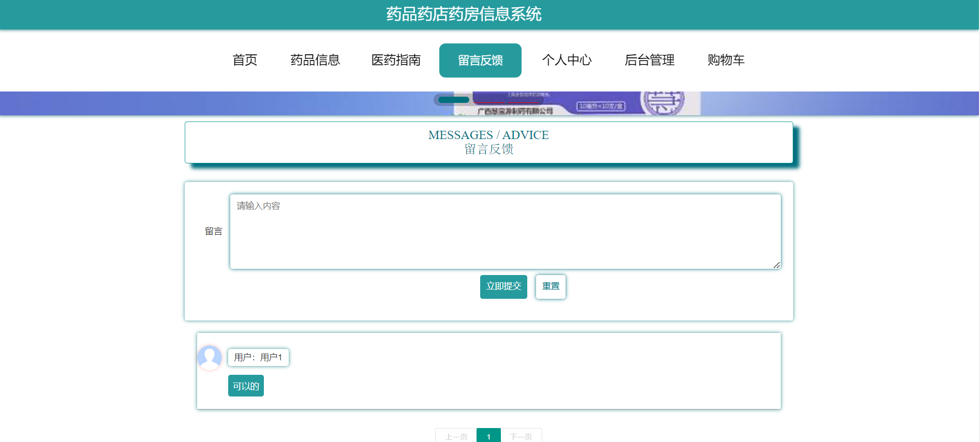Reset the form with 重置 button

tap(551, 286)
